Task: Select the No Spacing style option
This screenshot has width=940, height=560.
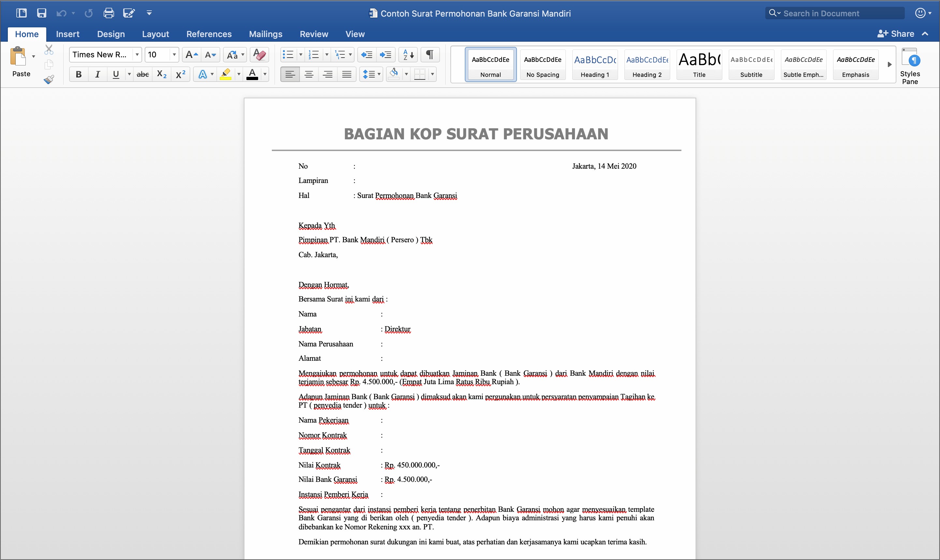Action: [x=542, y=65]
